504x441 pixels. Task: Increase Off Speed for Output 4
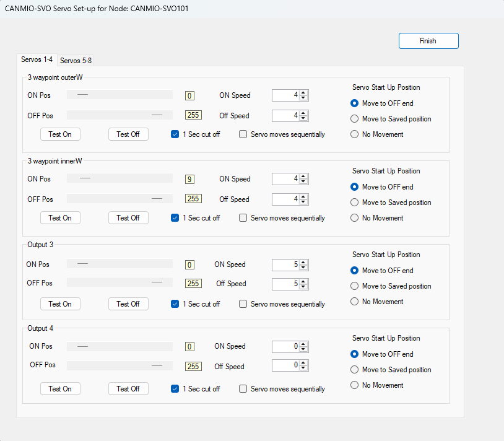(x=304, y=364)
